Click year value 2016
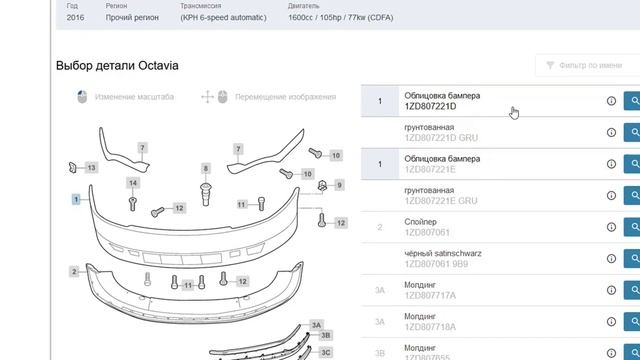Viewport: 640px width, 360px height. 76,18
